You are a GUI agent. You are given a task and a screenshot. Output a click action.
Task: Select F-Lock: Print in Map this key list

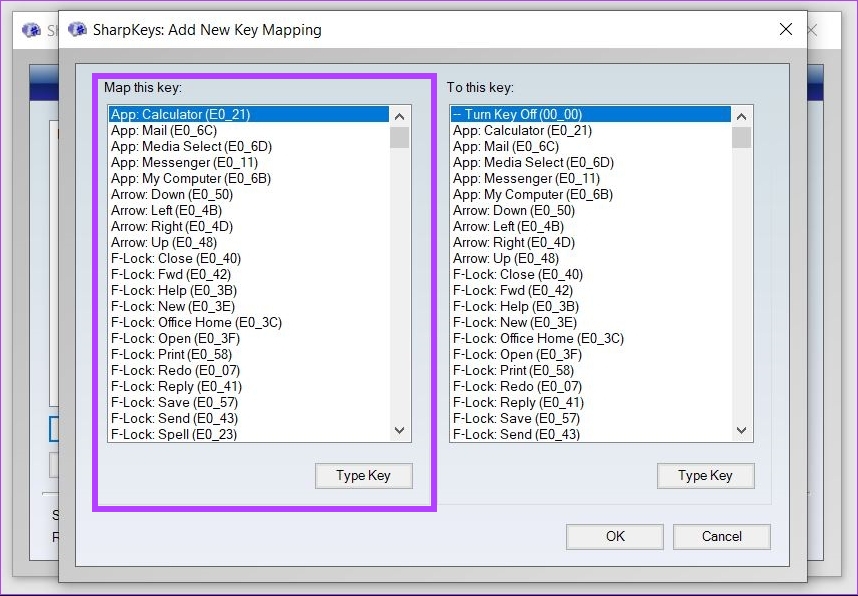point(249,354)
